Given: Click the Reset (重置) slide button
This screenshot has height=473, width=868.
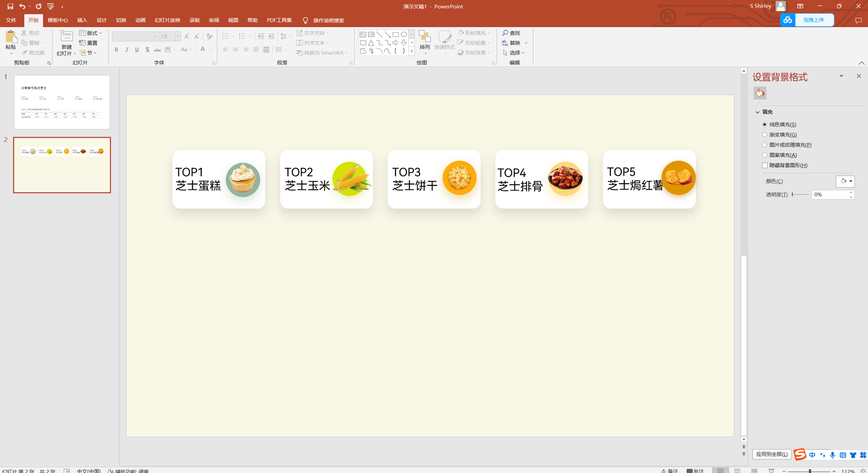Looking at the screenshot, I should (x=88, y=43).
